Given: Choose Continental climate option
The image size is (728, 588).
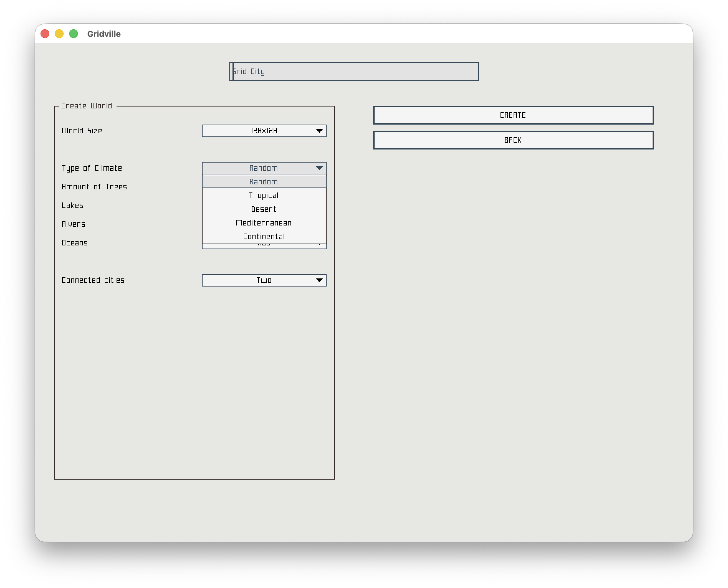Looking at the screenshot, I should point(264,236).
